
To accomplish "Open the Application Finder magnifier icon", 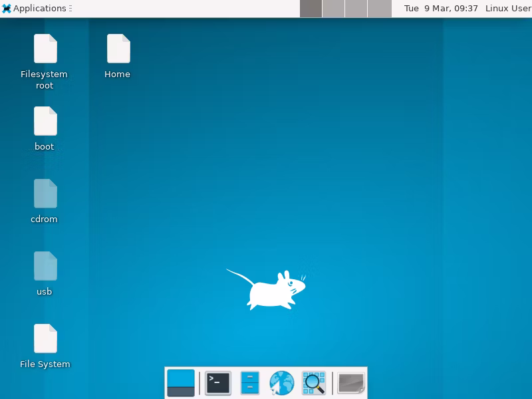I will 313,383.
